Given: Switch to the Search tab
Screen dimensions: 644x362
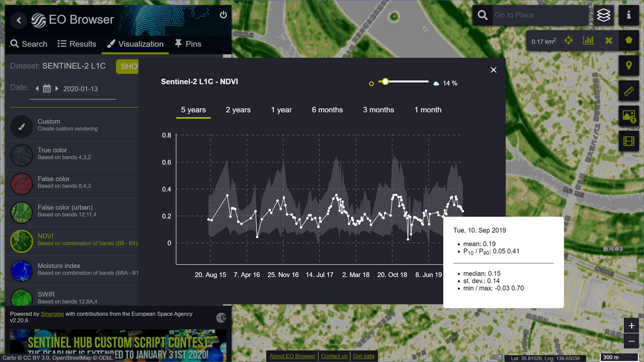Looking at the screenshot, I should point(29,44).
